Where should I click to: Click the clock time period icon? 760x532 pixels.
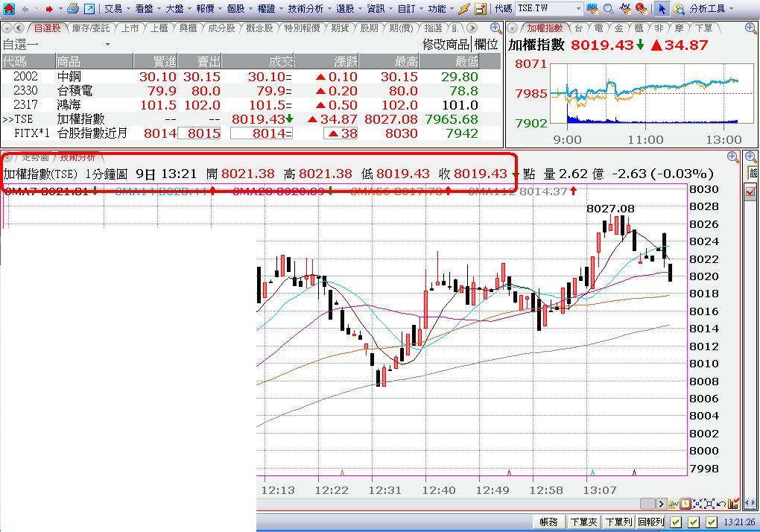pos(685,504)
